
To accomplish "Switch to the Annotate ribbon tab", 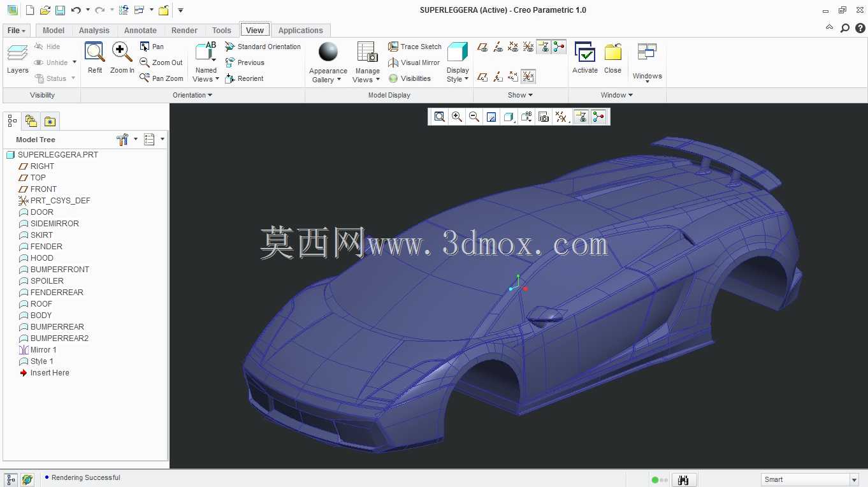I will [x=140, y=30].
